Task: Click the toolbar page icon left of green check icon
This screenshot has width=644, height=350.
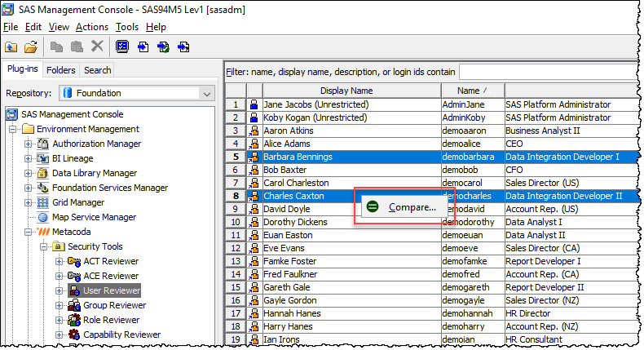Action: point(143,47)
